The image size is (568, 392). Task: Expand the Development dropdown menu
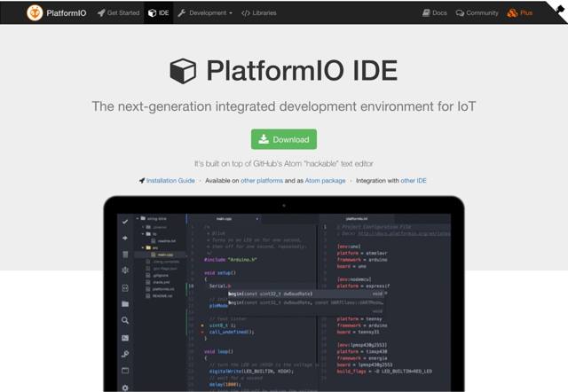pyautogui.click(x=205, y=13)
